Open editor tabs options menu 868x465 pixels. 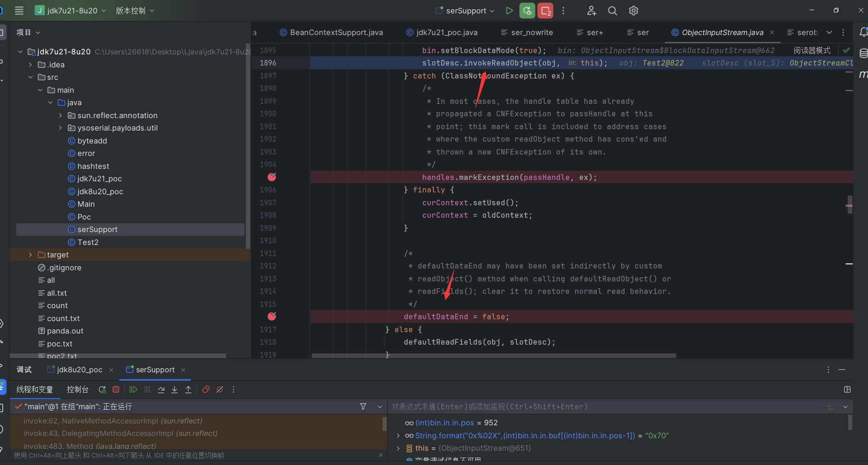tap(843, 32)
